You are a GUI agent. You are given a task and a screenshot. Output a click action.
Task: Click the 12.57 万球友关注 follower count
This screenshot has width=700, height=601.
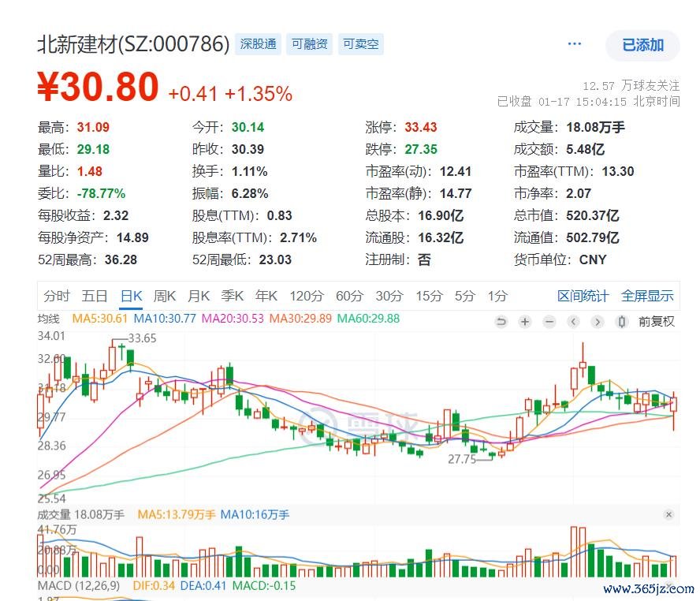[x=631, y=85]
